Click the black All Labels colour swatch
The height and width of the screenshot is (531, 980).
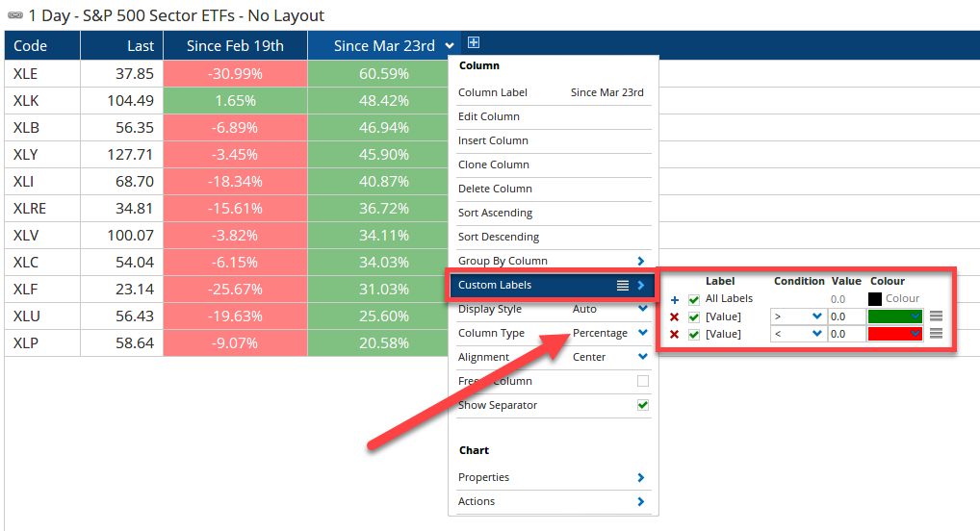[x=875, y=299]
